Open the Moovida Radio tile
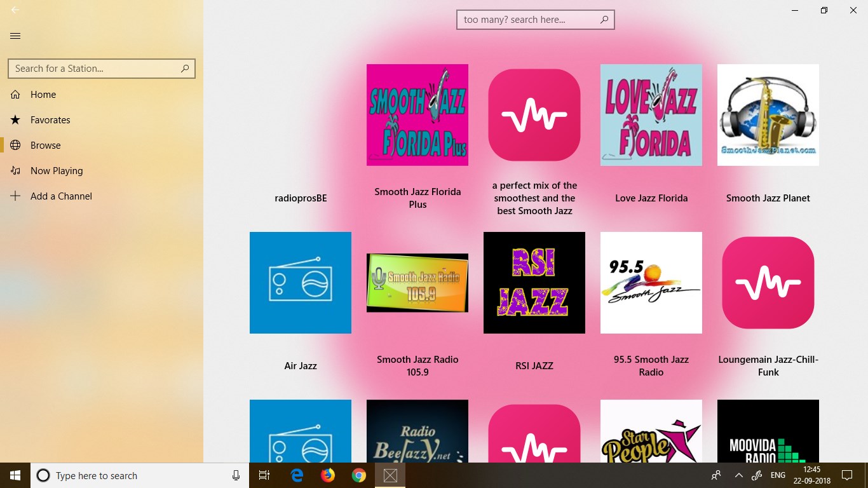 (768, 431)
